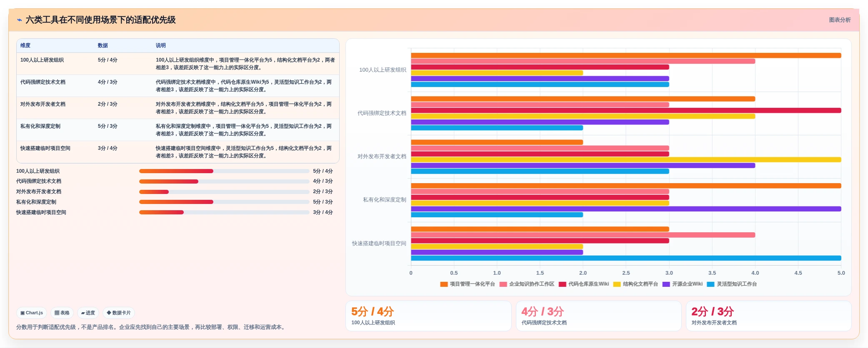The width and height of the screenshot is (868, 348).
Task: Click chart axis label 代码强绑定技术文档
Action: (382, 113)
